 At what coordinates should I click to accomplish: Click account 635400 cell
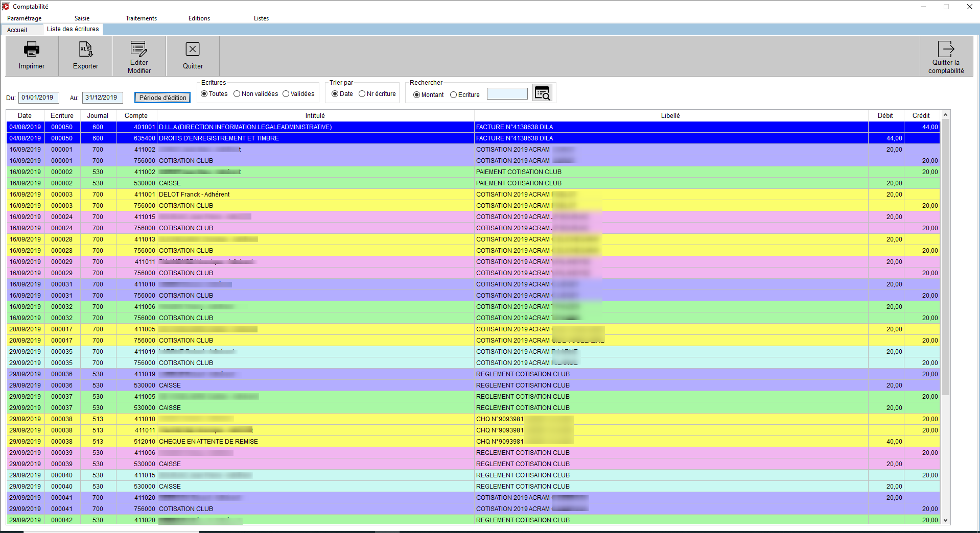pyautogui.click(x=136, y=138)
